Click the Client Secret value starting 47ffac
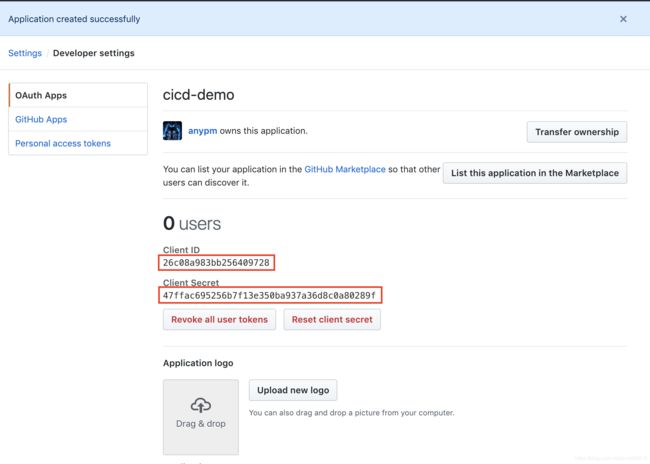The height and width of the screenshot is (464, 650). point(270,295)
